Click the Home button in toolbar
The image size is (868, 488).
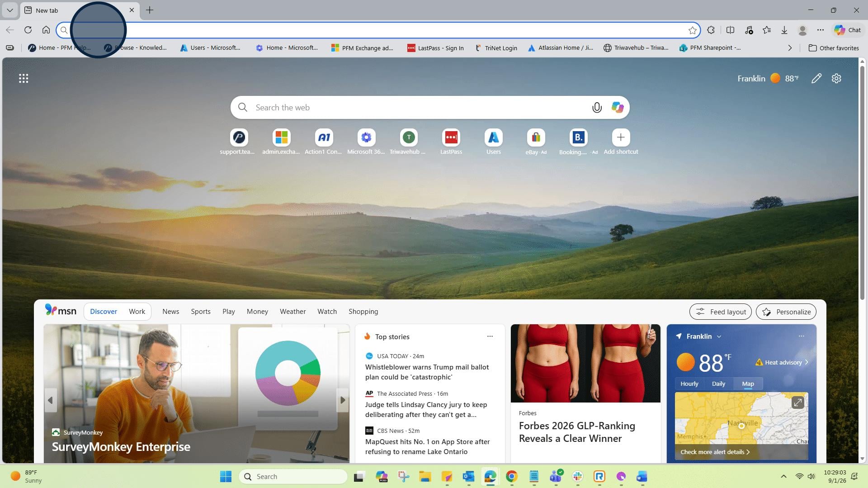(46, 30)
